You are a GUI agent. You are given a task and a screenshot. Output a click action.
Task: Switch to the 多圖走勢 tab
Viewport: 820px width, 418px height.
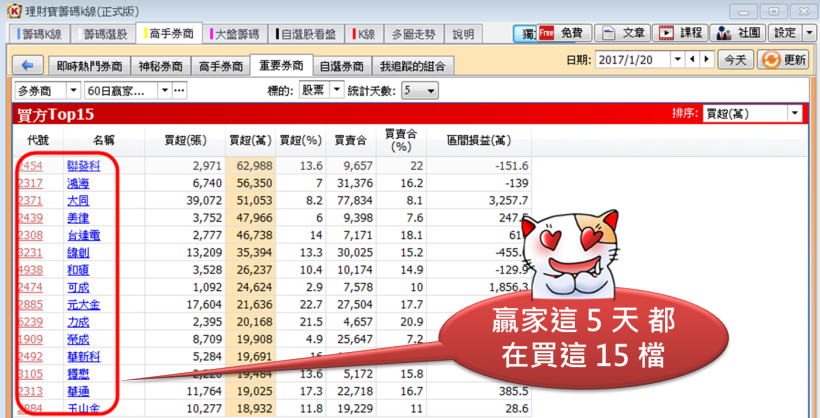click(x=413, y=34)
